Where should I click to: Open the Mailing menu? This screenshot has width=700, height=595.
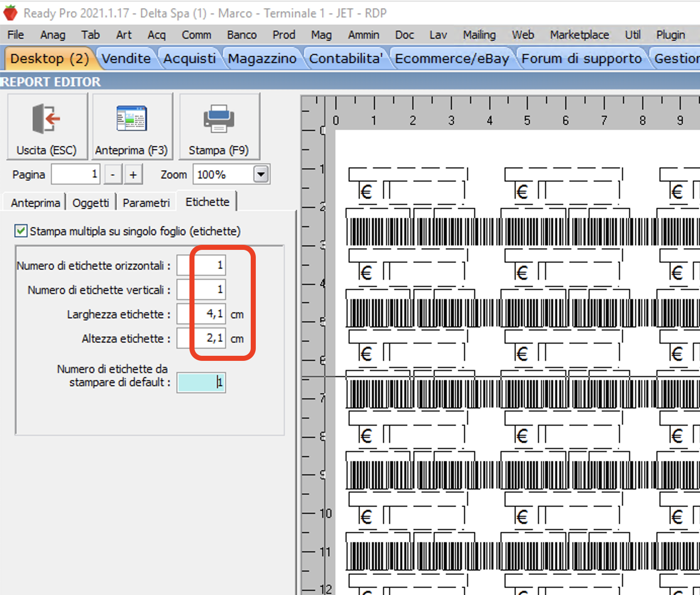coord(479,35)
